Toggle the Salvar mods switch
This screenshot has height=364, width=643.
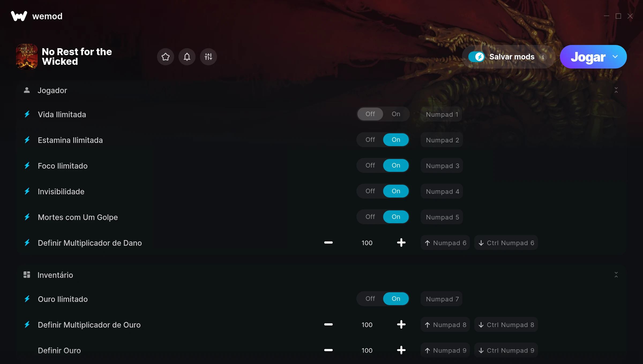tap(476, 57)
